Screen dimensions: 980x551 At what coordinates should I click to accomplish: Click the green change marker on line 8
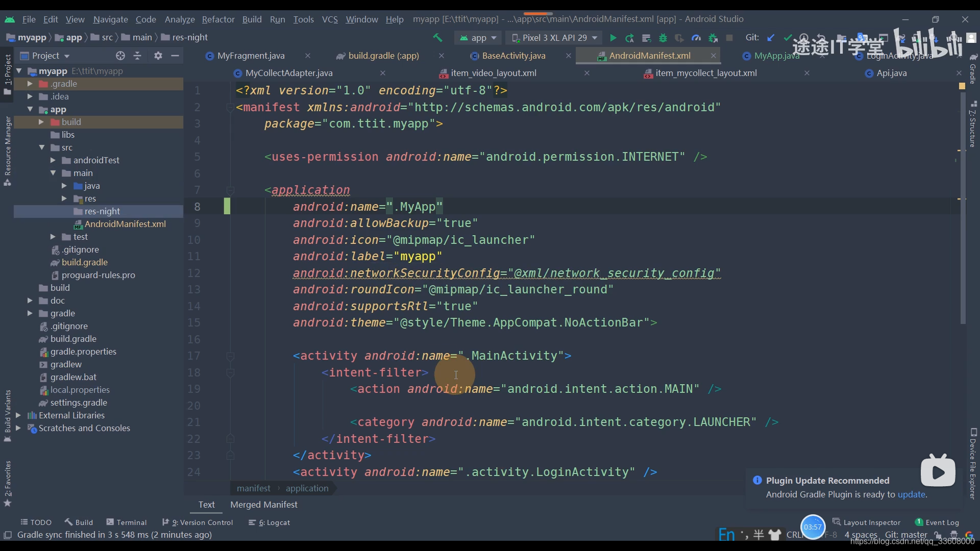click(x=227, y=207)
